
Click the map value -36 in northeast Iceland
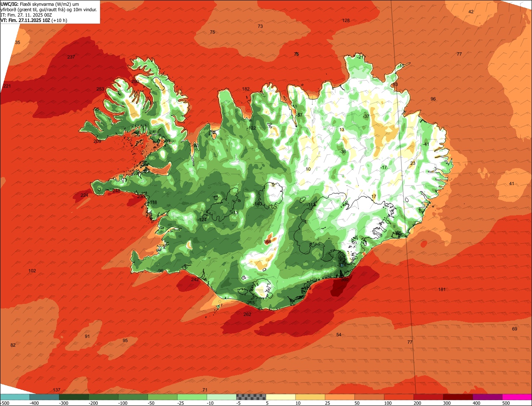pos(342,152)
